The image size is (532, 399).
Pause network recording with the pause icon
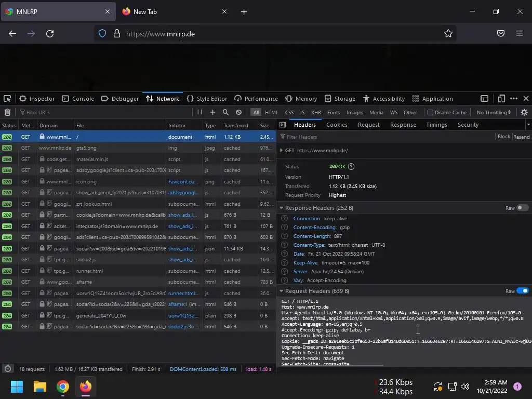200,112
